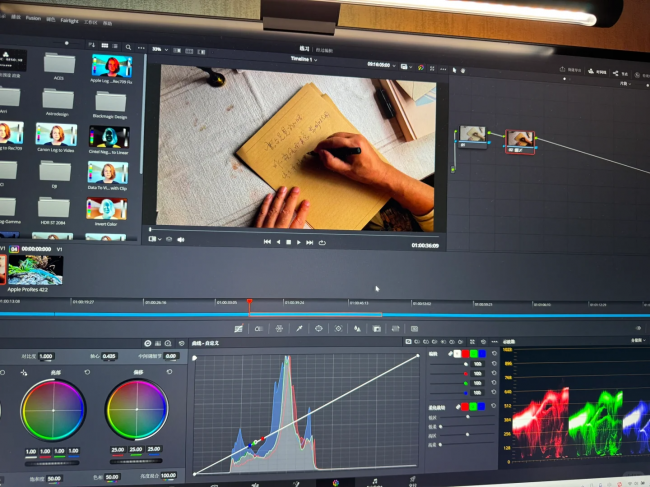Open the Color Warper palette
This screenshot has width=650, height=487.
point(279,328)
